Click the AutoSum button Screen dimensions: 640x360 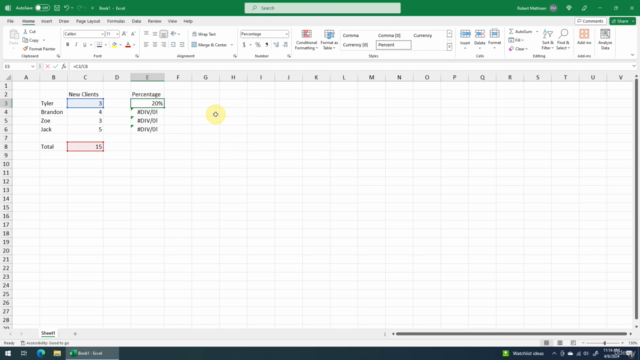(x=520, y=31)
